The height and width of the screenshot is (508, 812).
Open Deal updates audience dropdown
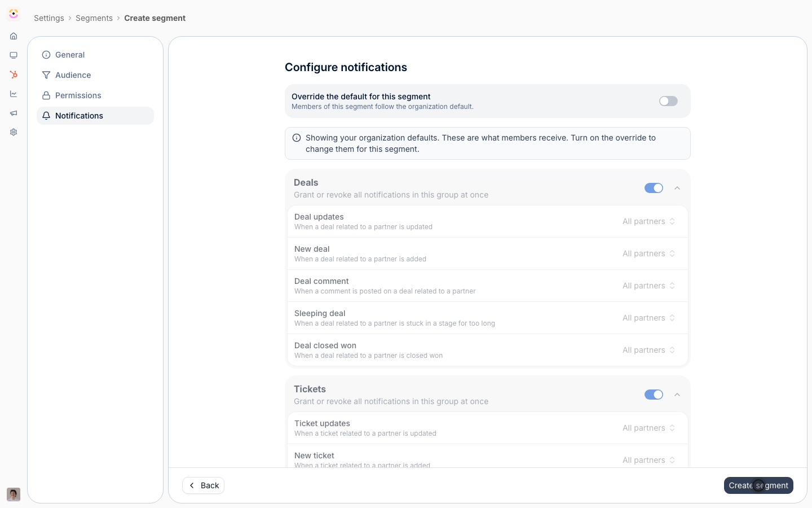[x=649, y=221]
